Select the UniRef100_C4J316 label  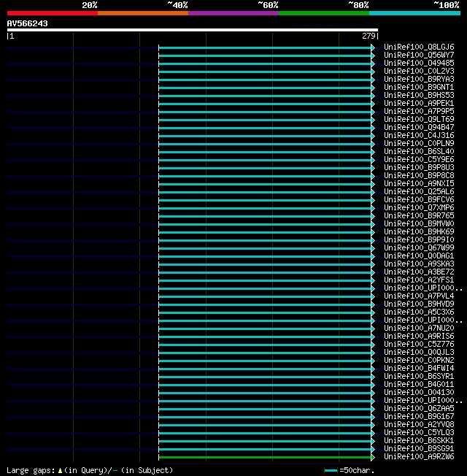419,135
